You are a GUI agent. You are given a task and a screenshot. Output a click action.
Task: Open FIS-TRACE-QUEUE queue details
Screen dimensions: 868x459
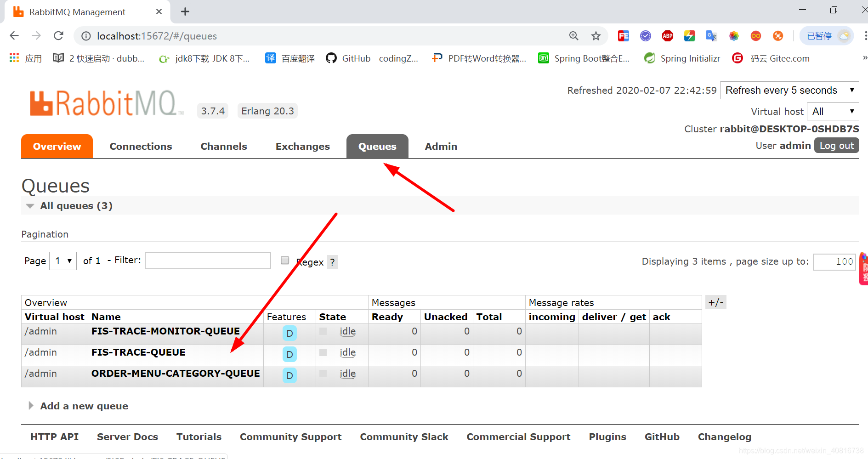tap(138, 352)
